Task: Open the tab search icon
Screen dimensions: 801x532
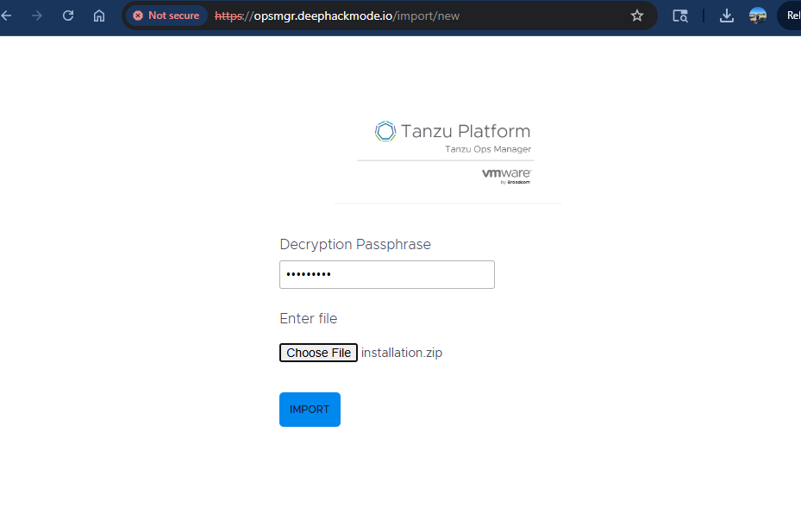Action: point(680,16)
